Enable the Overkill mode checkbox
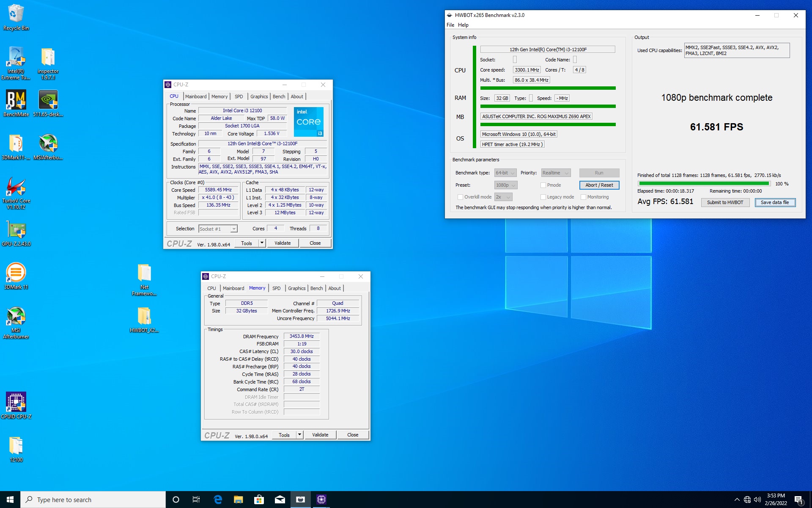 click(460, 197)
